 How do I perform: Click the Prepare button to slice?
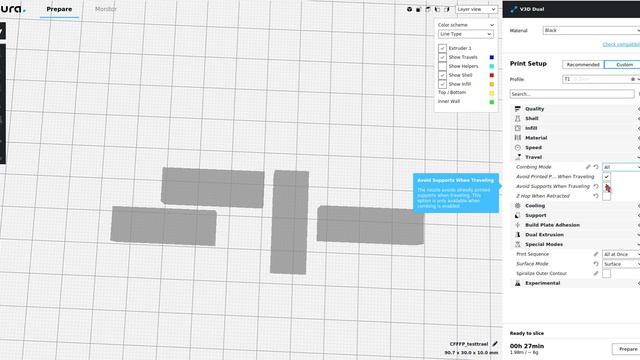[x=627, y=349]
